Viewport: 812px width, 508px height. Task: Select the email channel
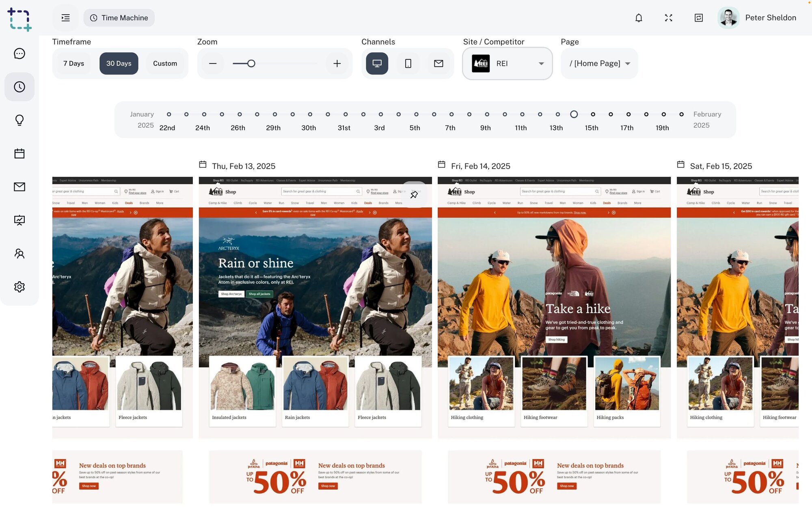click(x=438, y=63)
